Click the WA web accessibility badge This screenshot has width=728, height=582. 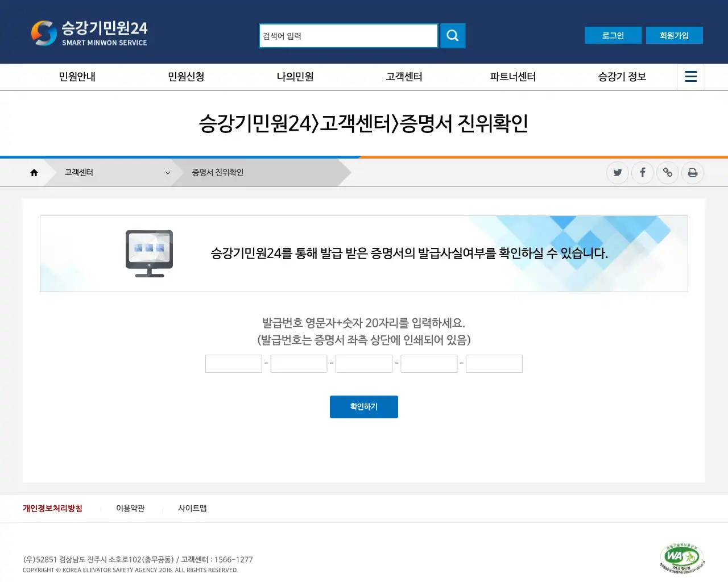pos(682,558)
